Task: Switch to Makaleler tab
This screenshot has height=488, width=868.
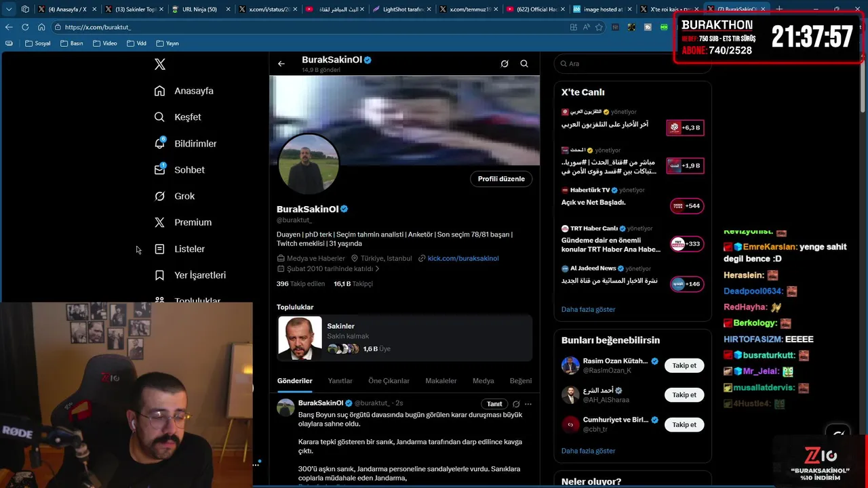Action: pyautogui.click(x=441, y=381)
